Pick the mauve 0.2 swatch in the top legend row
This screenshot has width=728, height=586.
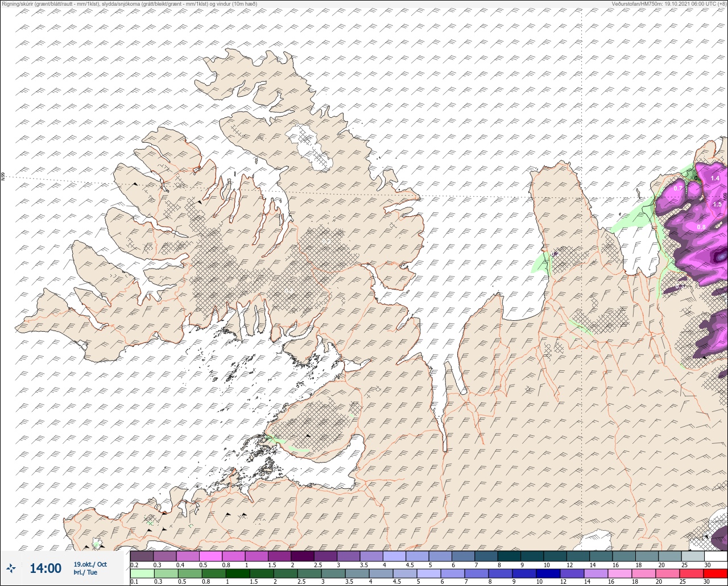pos(142,556)
